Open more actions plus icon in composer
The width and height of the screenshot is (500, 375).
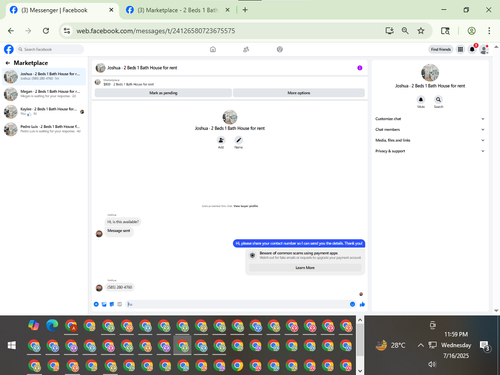click(96, 304)
